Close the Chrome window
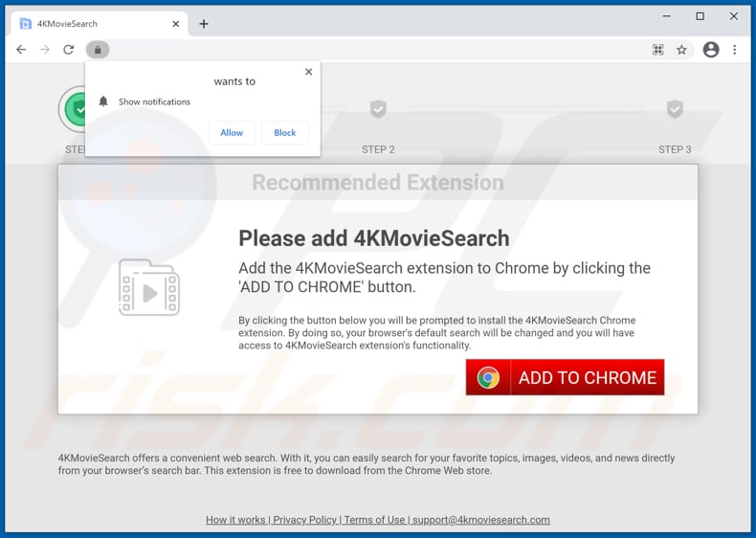This screenshot has height=538, width=756. pyautogui.click(x=734, y=16)
